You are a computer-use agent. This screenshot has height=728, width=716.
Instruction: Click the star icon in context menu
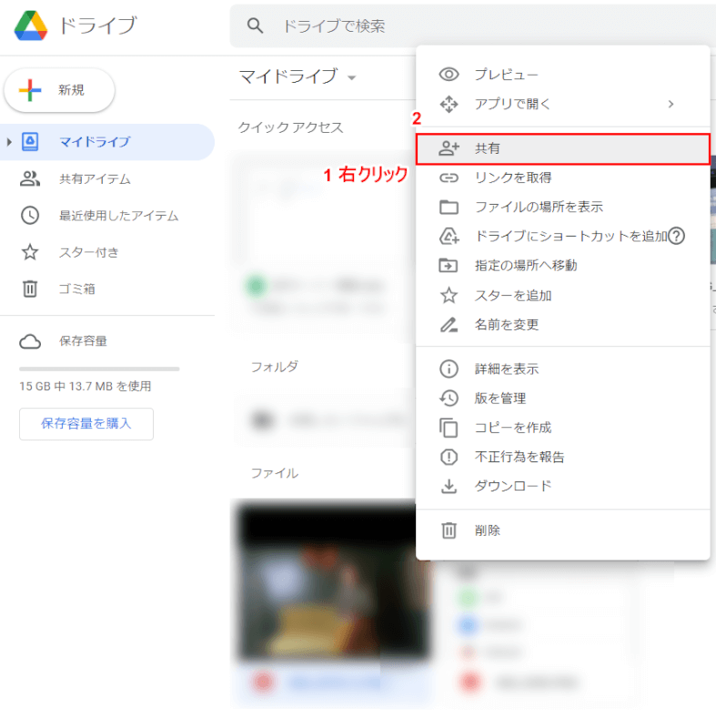coord(449,295)
